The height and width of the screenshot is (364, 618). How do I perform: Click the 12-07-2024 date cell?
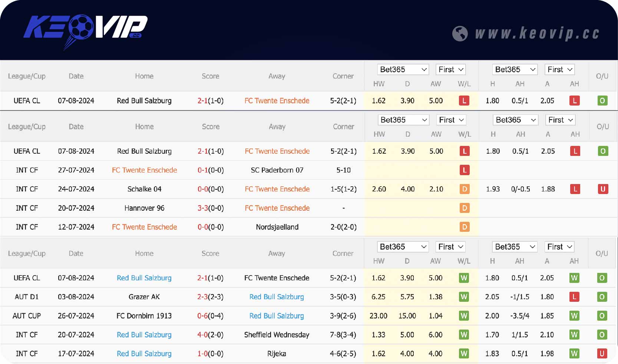pos(76,227)
